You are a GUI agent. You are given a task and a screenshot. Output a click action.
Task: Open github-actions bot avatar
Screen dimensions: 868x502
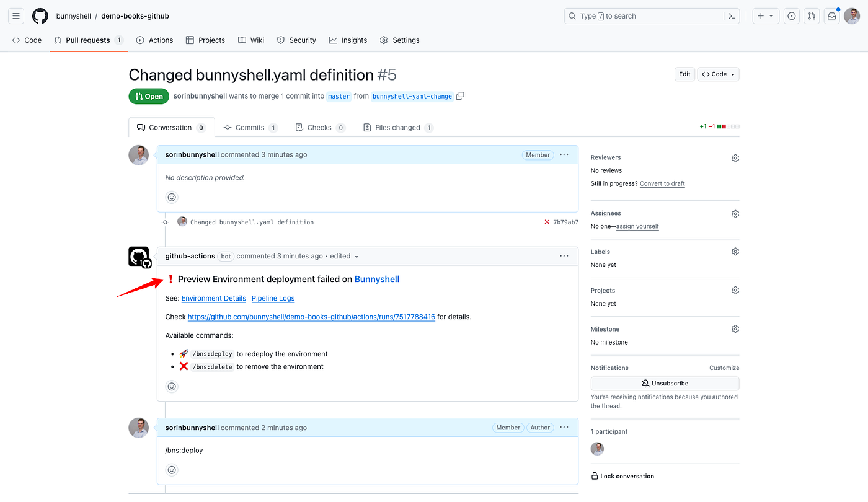point(139,257)
